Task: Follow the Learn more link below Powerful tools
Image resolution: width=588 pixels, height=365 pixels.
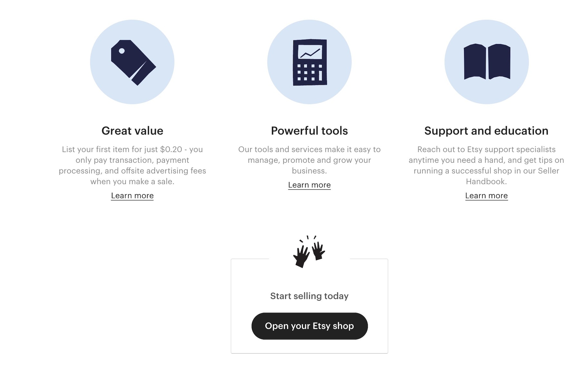Action: pyautogui.click(x=309, y=185)
